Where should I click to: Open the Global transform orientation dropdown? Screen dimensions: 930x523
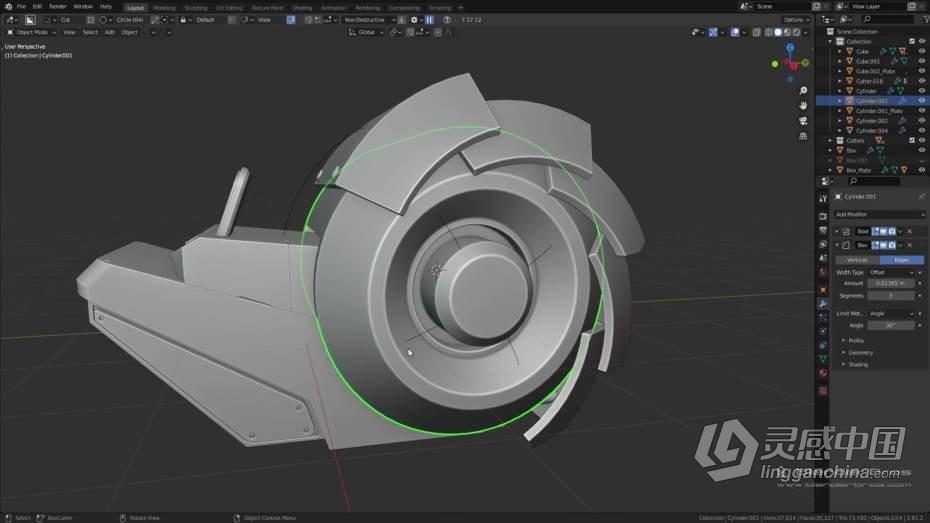click(x=366, y=32)
